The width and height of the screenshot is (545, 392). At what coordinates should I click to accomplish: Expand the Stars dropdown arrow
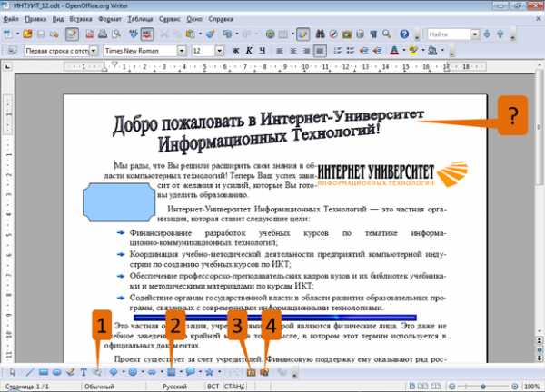219,372
